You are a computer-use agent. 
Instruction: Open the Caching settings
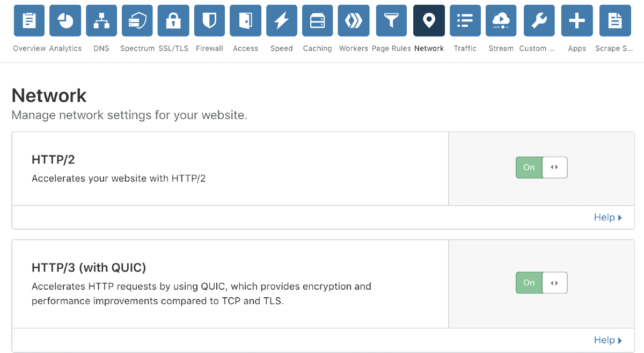[x=317, y=20]
